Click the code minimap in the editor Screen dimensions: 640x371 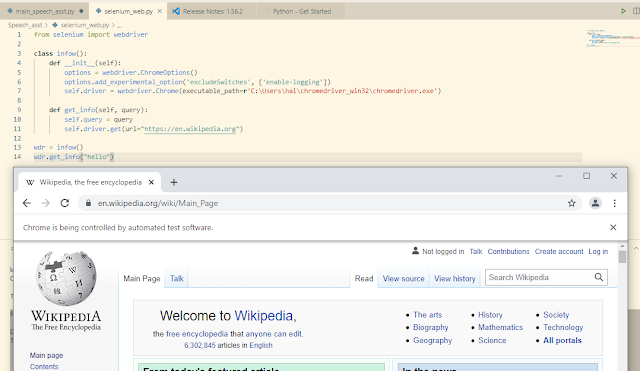(x=613, y=38)
